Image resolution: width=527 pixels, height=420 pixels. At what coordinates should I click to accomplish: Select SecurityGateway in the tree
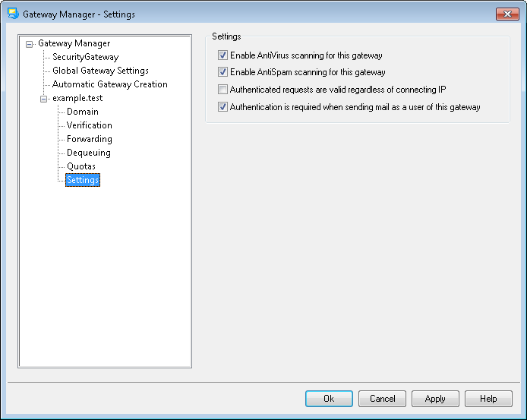click(x=85, y=57)
